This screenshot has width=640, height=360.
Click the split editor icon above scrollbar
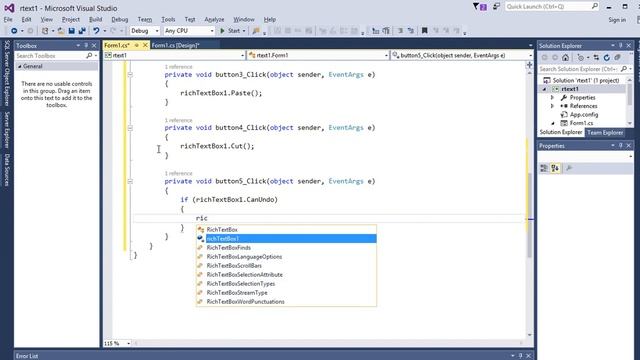(x=529, y=64)
